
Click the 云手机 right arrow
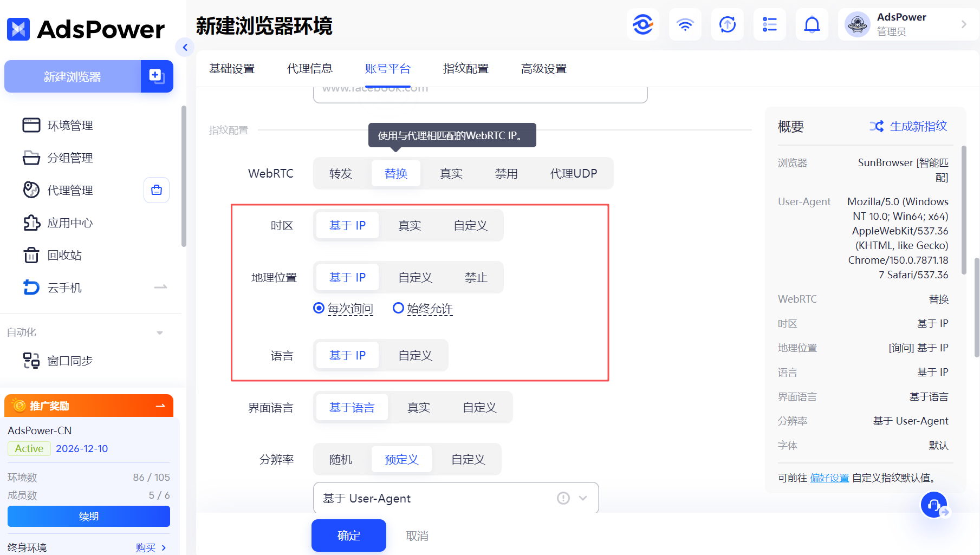coord(160,287)
